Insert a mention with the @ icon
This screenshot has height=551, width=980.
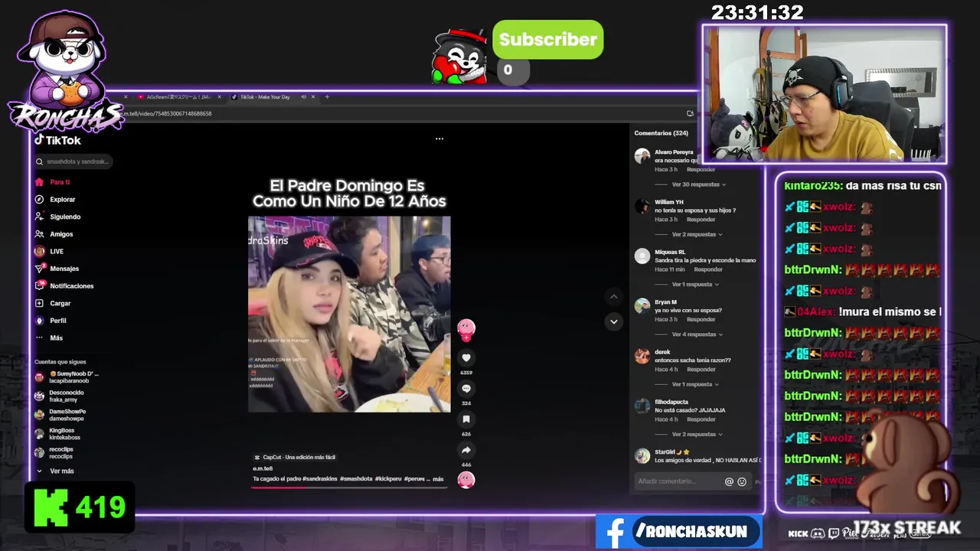(729, 482)
